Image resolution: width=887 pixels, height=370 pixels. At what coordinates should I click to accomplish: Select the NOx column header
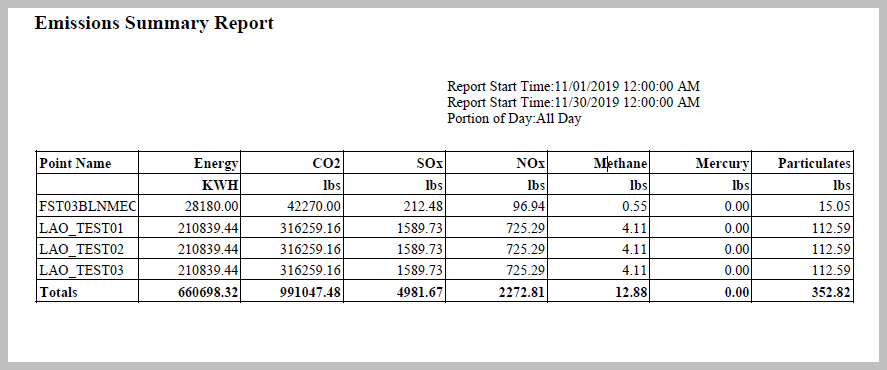coord(531,164)
